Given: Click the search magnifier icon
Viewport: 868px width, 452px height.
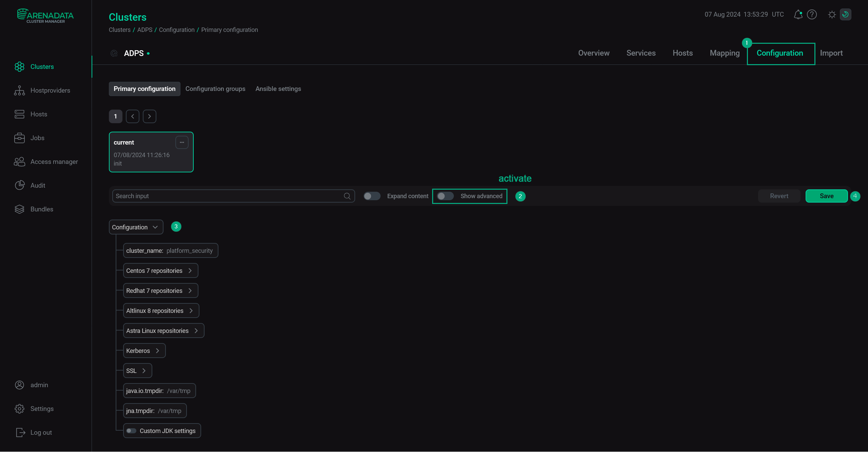Looking at the screenshot, I should click(x=347, y=196).
